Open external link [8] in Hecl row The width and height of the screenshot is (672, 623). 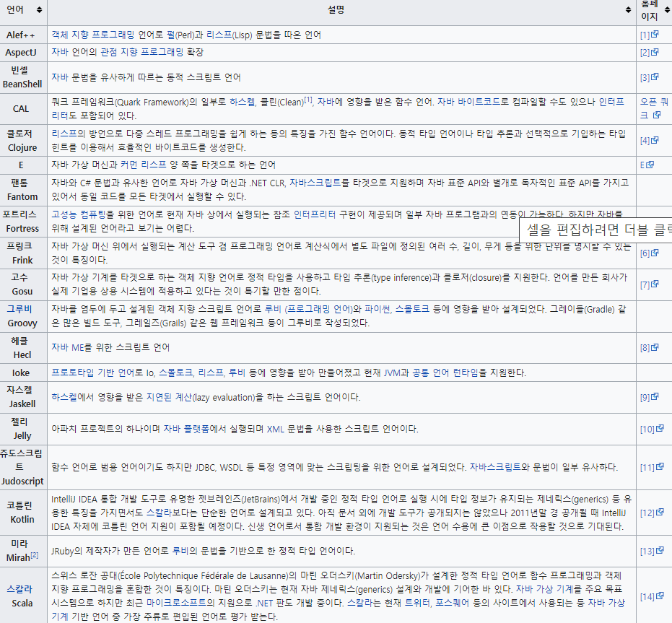click(x=649, y=347)
